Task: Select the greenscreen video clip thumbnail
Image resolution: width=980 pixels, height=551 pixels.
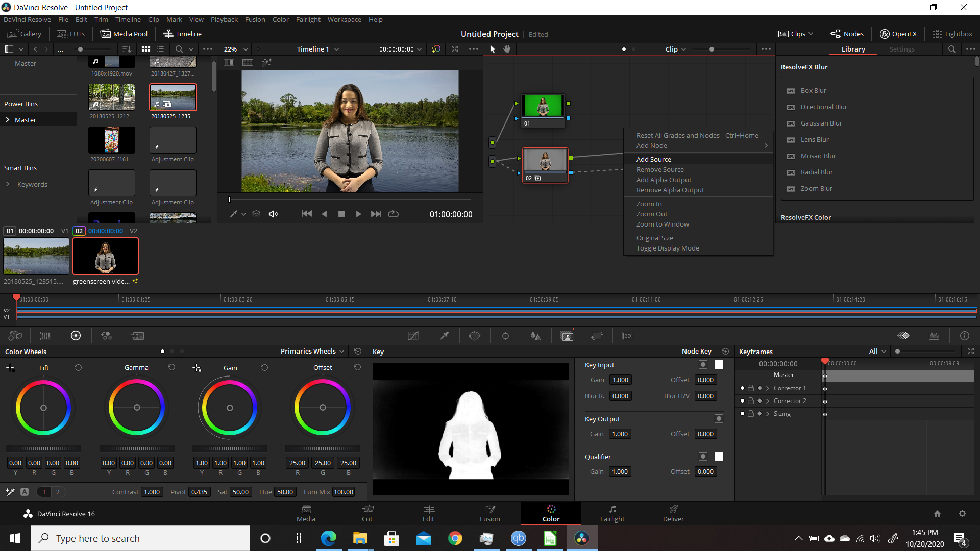Action: click(x=106, y=256)
